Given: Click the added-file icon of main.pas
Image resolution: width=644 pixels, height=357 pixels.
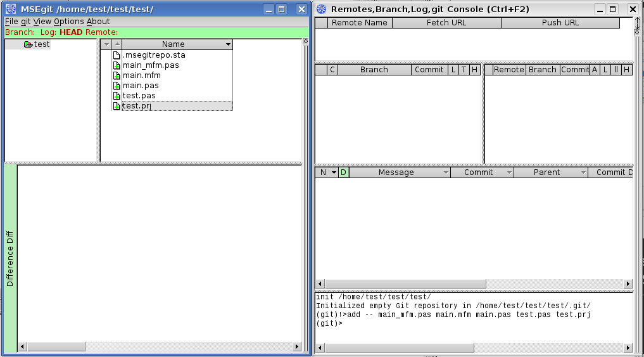Looking at the screenshot, I should coord(117,86).
